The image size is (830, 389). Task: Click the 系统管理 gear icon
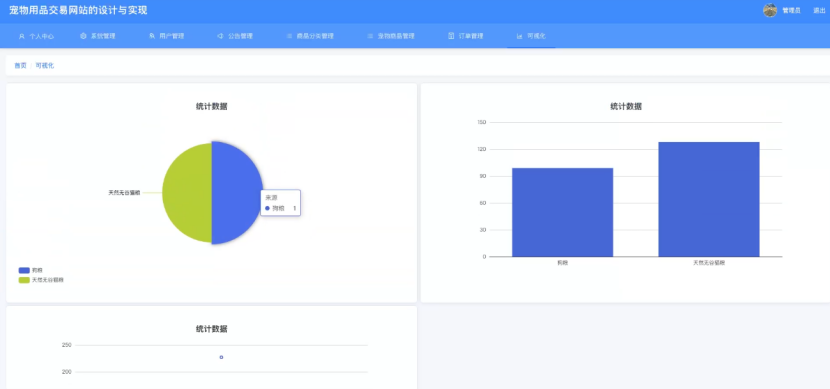tap(83, 36)
